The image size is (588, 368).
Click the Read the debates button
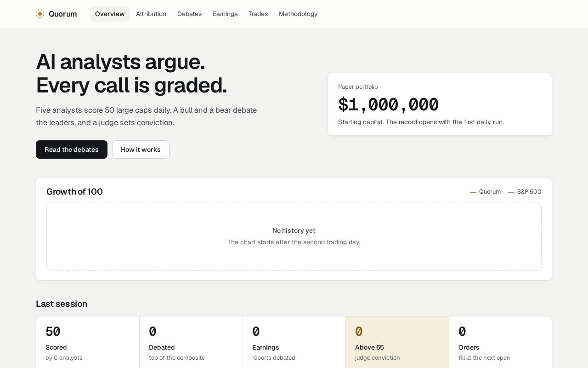(x=72, y=149)
